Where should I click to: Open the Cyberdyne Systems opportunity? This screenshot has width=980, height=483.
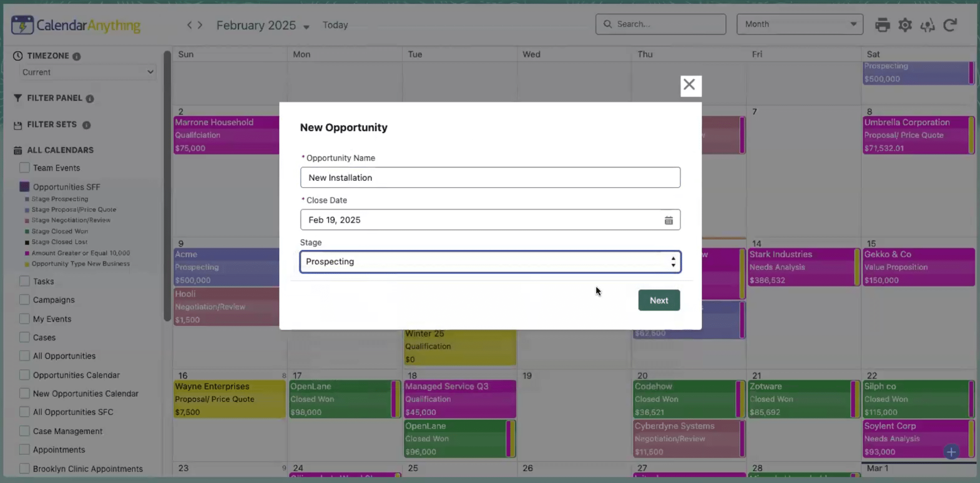[689, 439]
